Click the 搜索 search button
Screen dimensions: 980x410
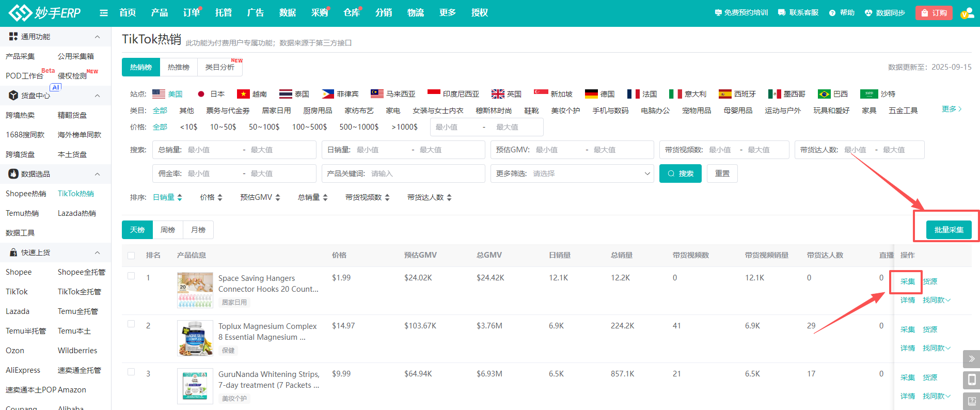(681, 174)
